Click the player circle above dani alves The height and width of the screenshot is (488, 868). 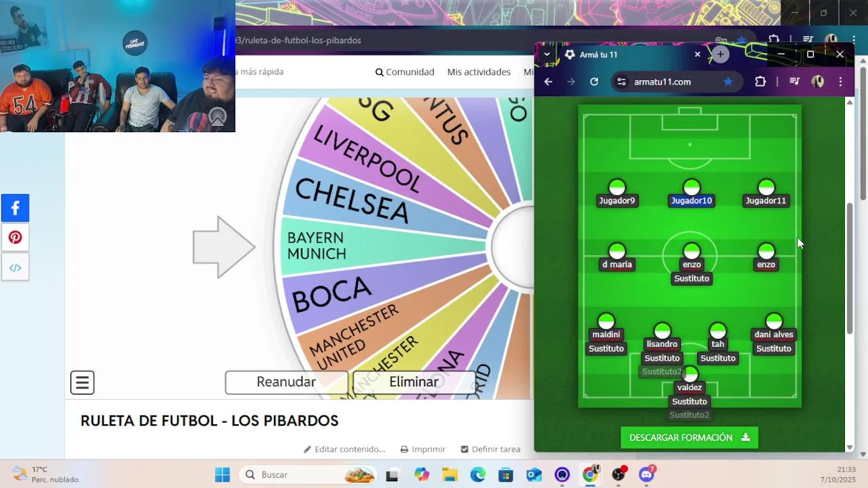774,321
